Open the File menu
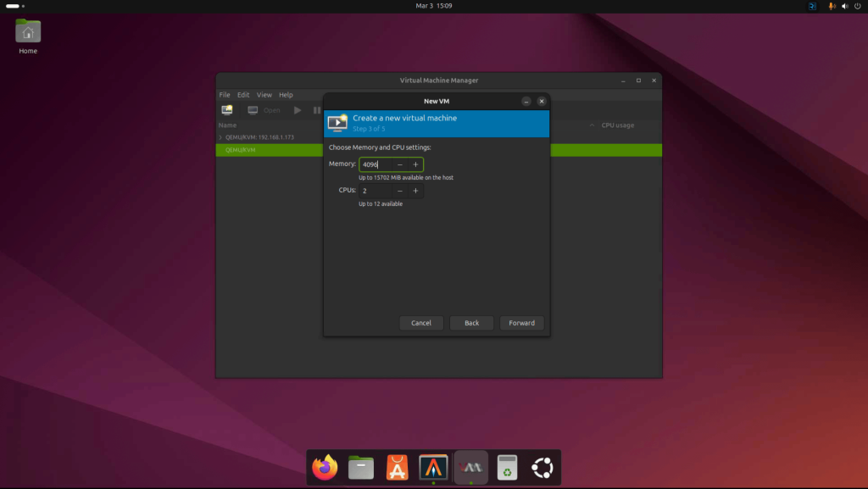This screenshot has height=489, width=868. tap(224, 94)
